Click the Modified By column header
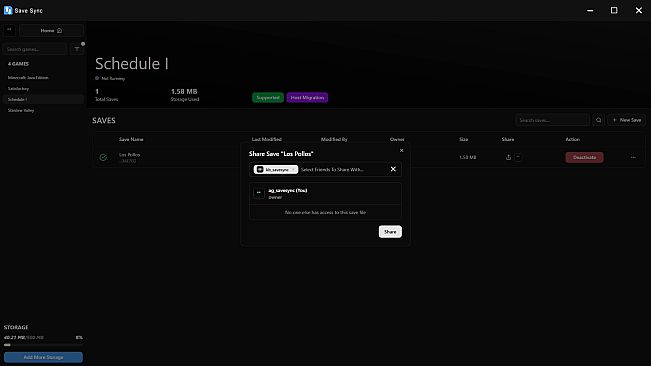The height and width of the screenshot is (366, 651). [334, 139]
